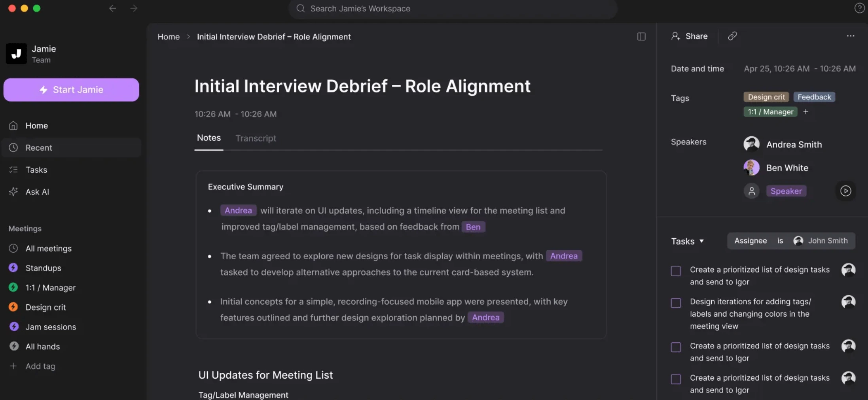Click the Jamie workspace logo
Viewport: 868px width, 400px height.
coord(16,53)
